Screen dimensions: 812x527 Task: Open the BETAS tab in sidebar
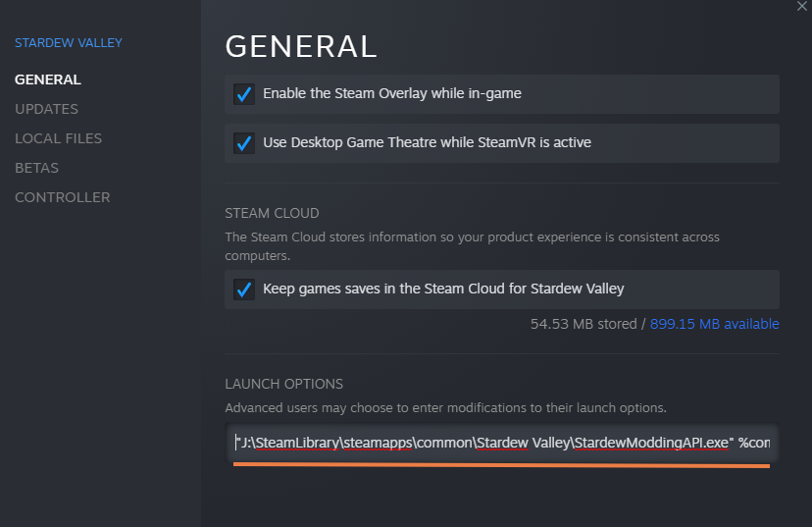pos(36,168)
